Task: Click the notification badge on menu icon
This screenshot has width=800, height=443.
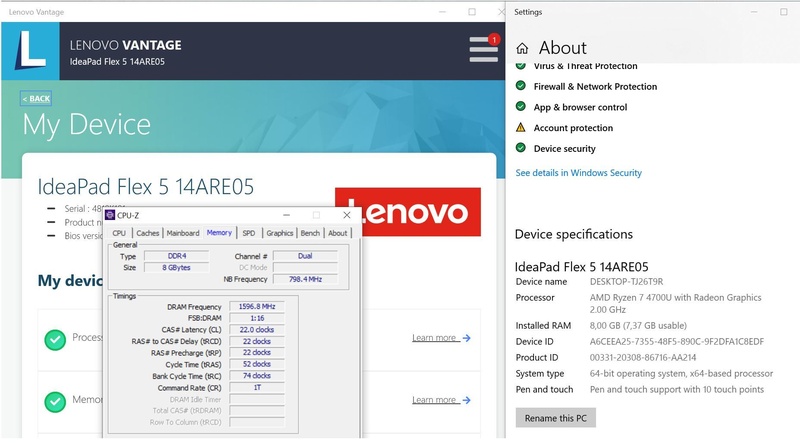Action: point(493,39)
